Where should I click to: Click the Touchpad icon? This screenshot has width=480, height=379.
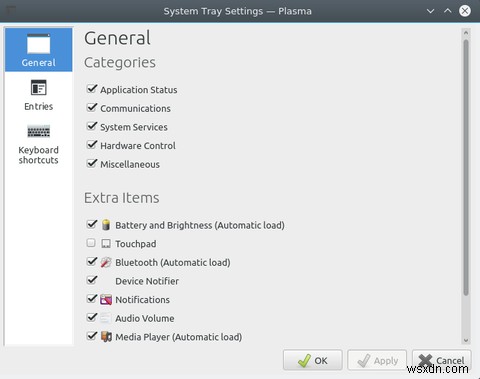coord(106,244)
